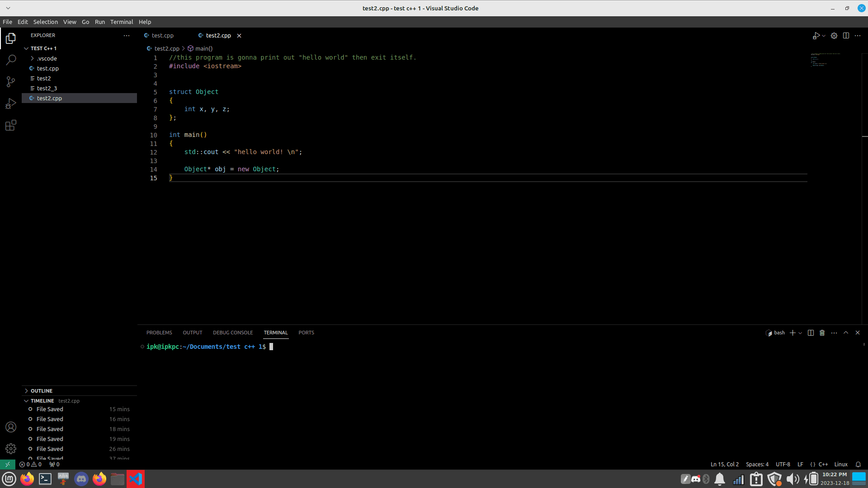Open editor More Actions ellipsis
The width and height of the screenshot is (868, 488).
pyautogui.click(x=858, y=36)
